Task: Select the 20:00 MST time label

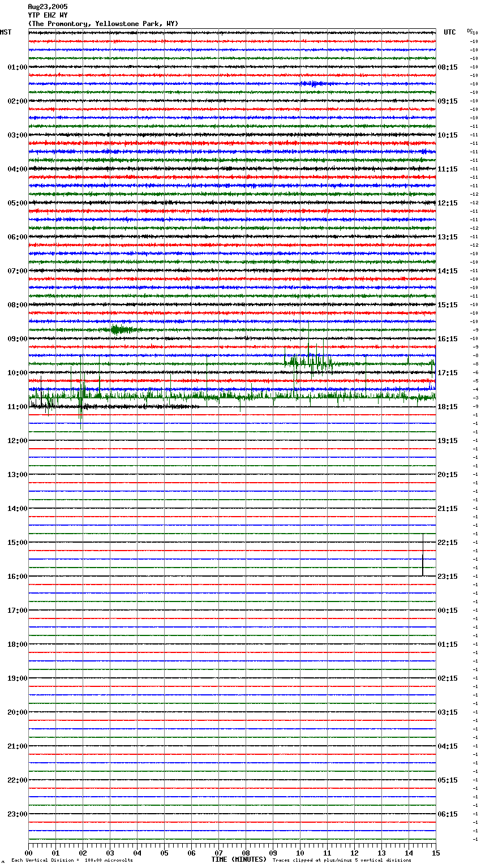Action: 18,712
